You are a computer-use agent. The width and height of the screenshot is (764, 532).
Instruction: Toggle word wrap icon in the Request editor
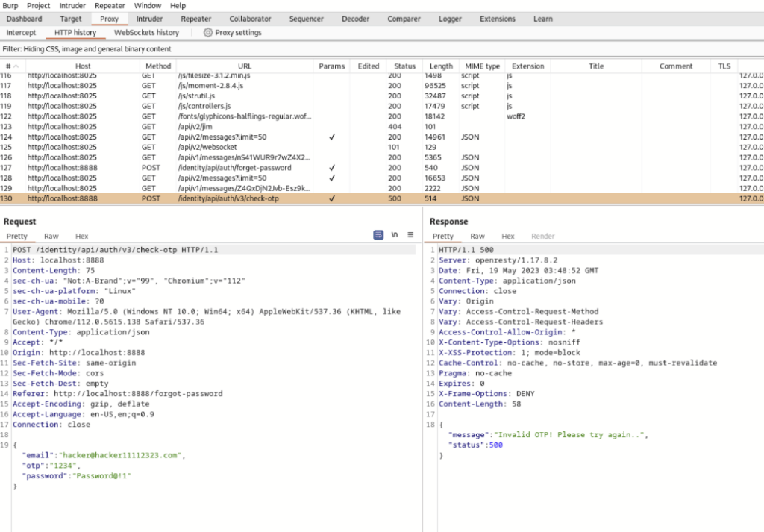click(x=394, y=234)
